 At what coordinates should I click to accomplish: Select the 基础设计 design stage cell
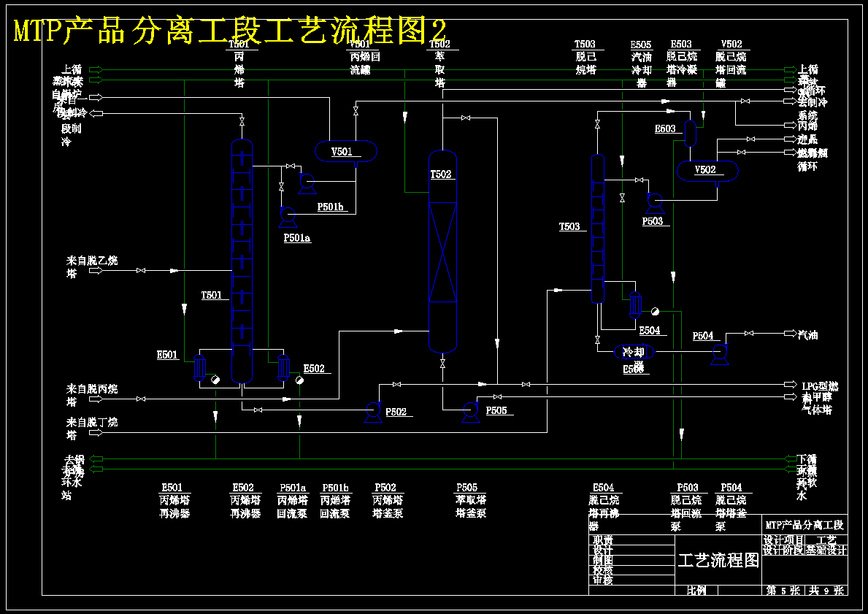tap(826, 550)
